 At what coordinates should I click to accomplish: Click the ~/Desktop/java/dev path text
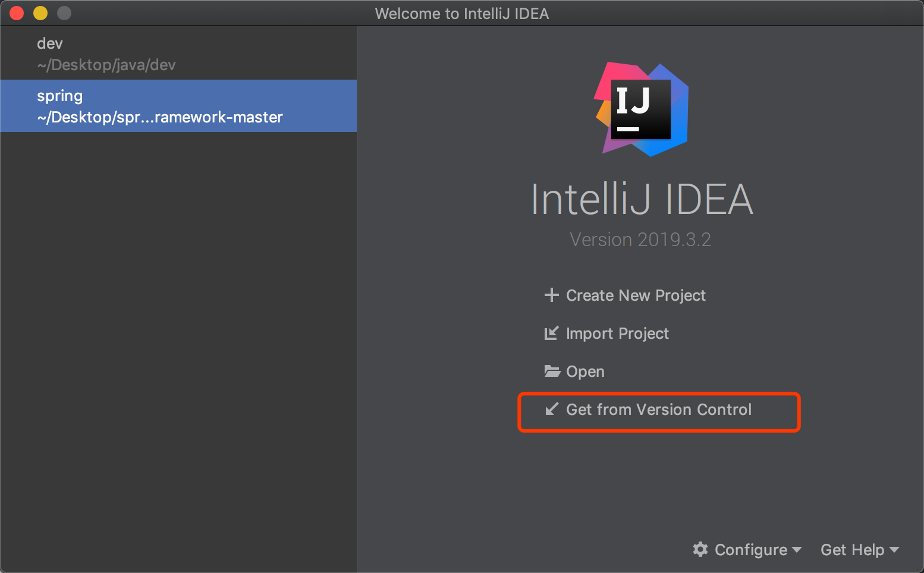pos(106,65)
